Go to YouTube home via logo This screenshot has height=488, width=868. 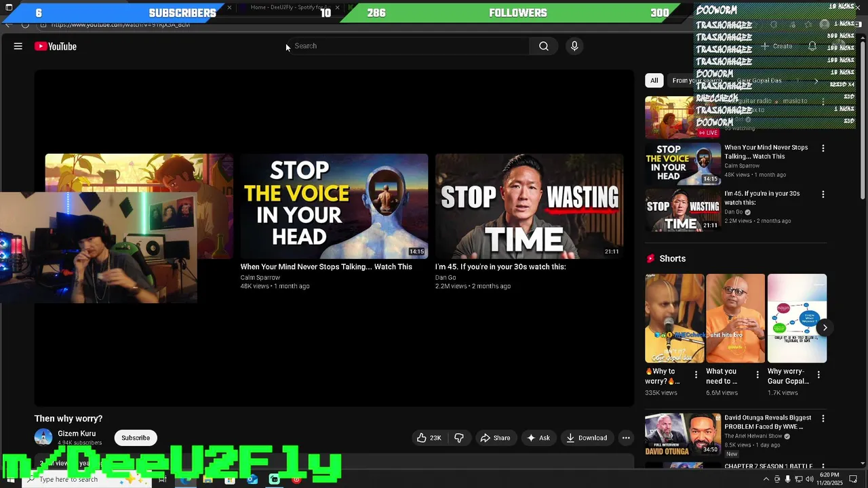click(56, 46)
